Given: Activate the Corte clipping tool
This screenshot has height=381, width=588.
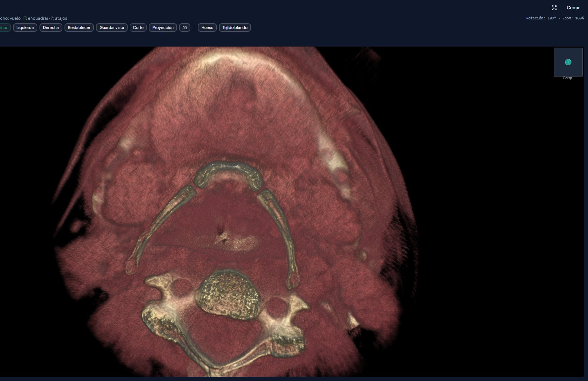Looking at the screenshot, I should click(x=138, y=28).
